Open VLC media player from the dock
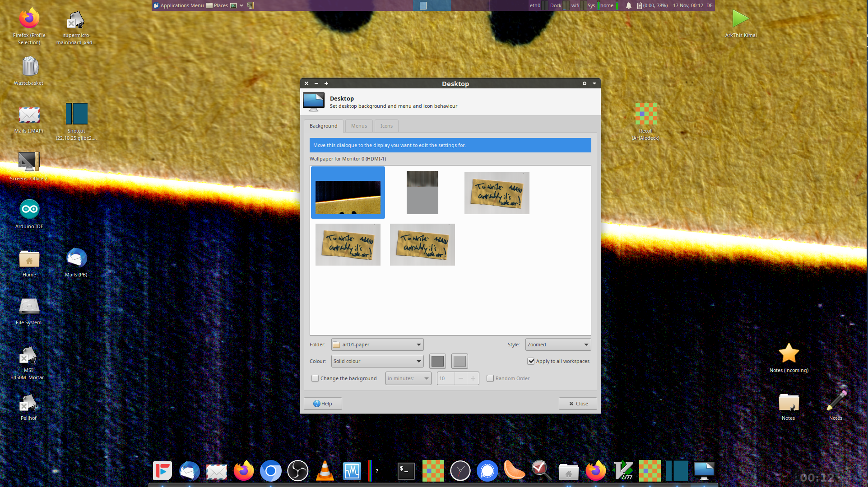The image size is (868, 487). click(325, 471)
